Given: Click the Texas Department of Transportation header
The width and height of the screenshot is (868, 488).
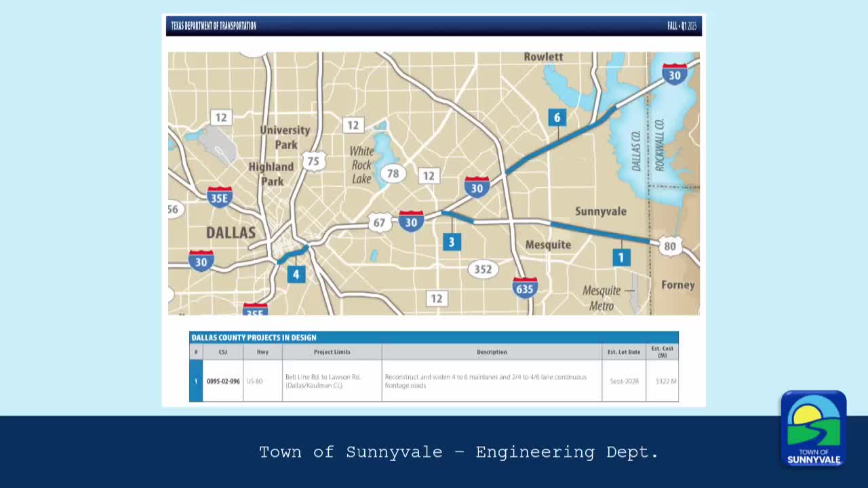Looking at the screenshot, I should [214, 26].
